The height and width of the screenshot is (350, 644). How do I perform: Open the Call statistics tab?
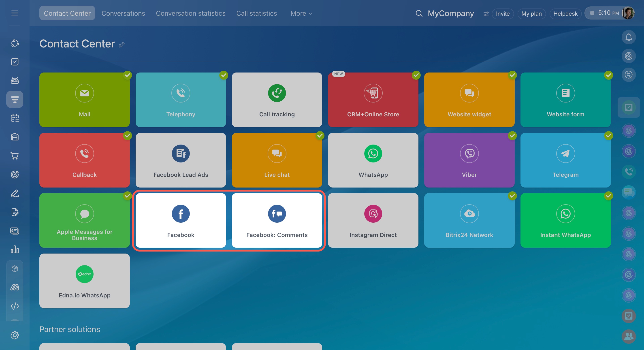tap(256, 13)
